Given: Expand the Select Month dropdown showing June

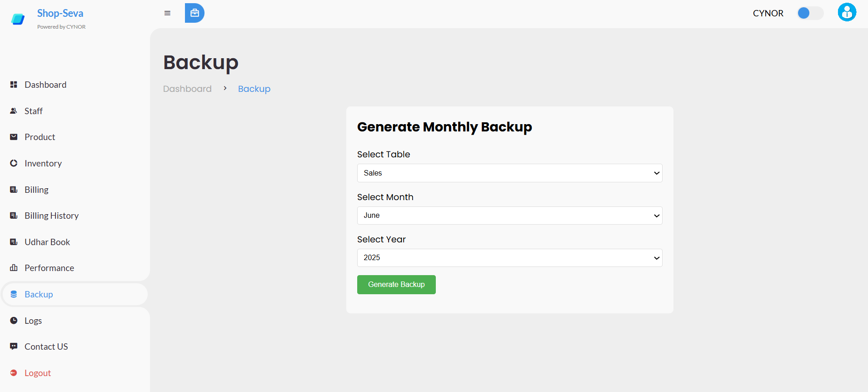Looking at the screenshot, I should [x=509, y=216].
